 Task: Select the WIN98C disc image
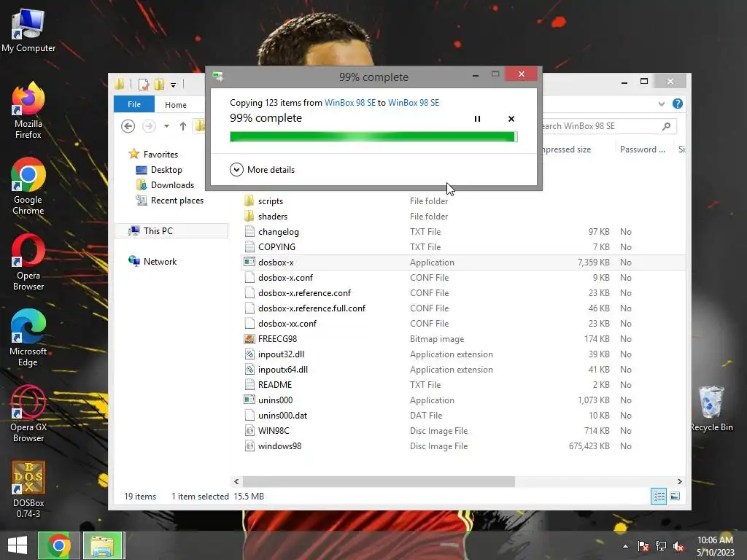tap(274, 430)
